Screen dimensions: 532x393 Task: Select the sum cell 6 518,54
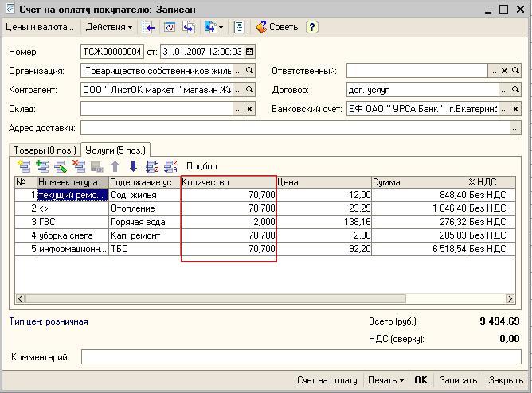click(x=420, y=249)
